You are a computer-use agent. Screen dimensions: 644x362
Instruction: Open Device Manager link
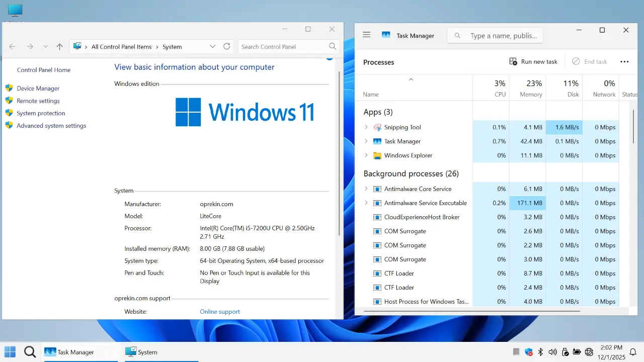click(38, 88)
